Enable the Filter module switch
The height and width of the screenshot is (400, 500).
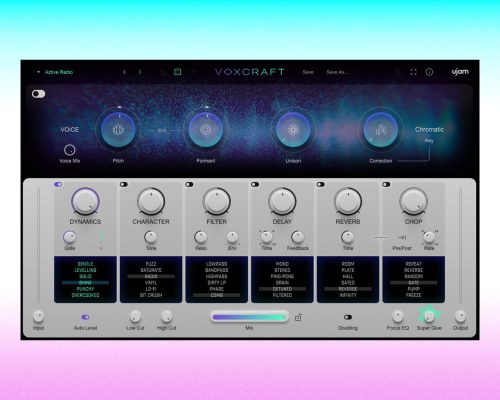pos(189,184)
